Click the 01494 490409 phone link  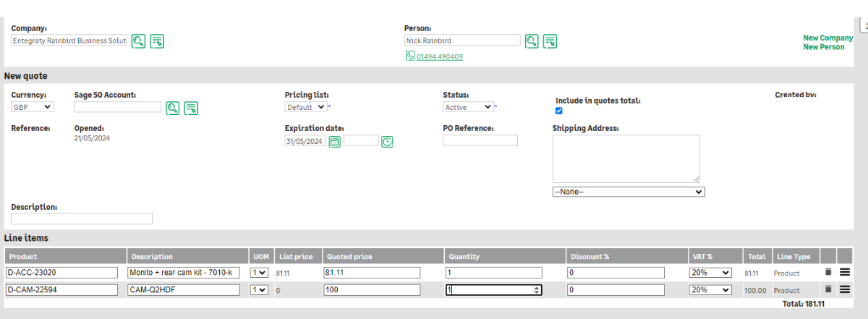pos(440,56)
